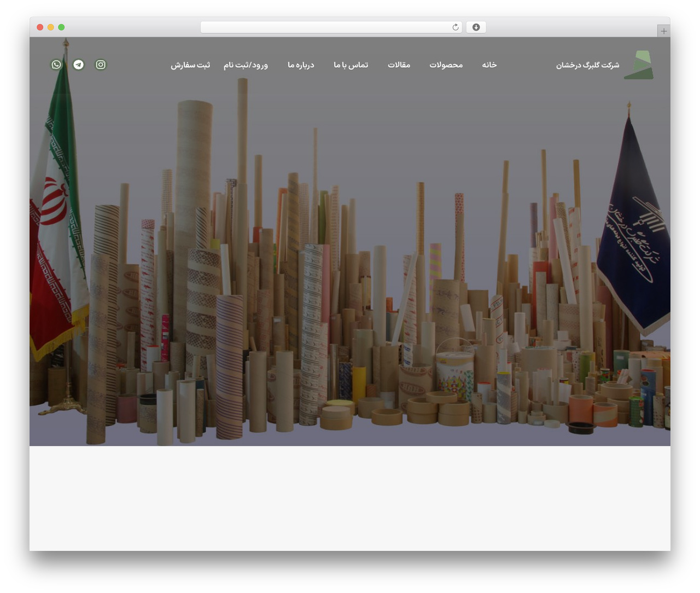700x593 pixels.
Task: Open the Telegram channel icon
Action: pyautogui.click(x=79, y=65)
